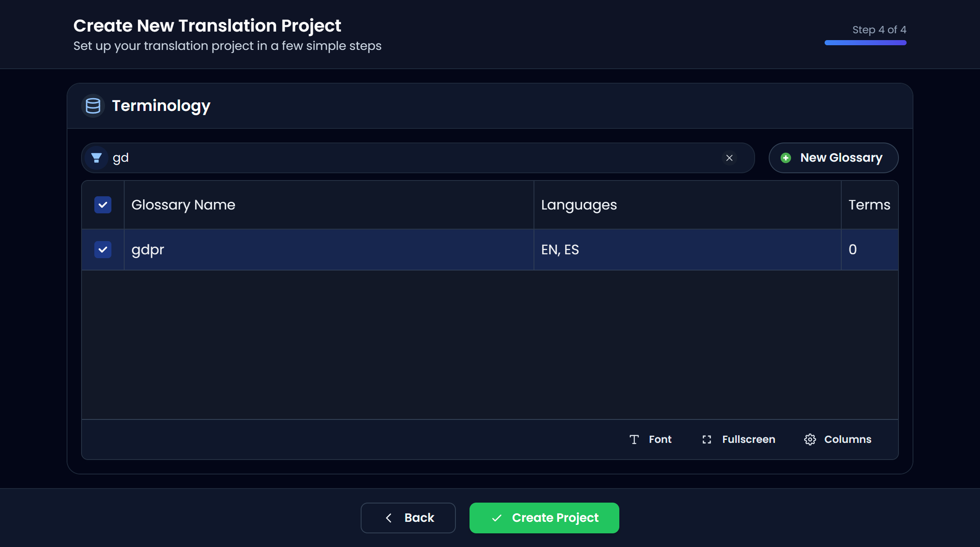Open Columns settings via the gear icon
Screen dimensions: 980x547
810,439
